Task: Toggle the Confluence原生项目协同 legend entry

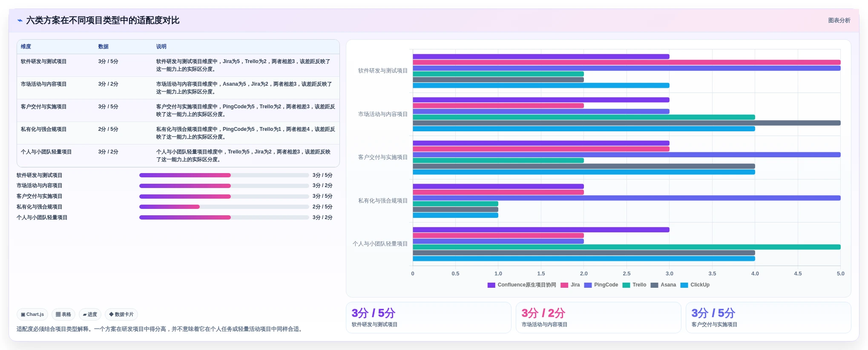Action: pos(522,285)
